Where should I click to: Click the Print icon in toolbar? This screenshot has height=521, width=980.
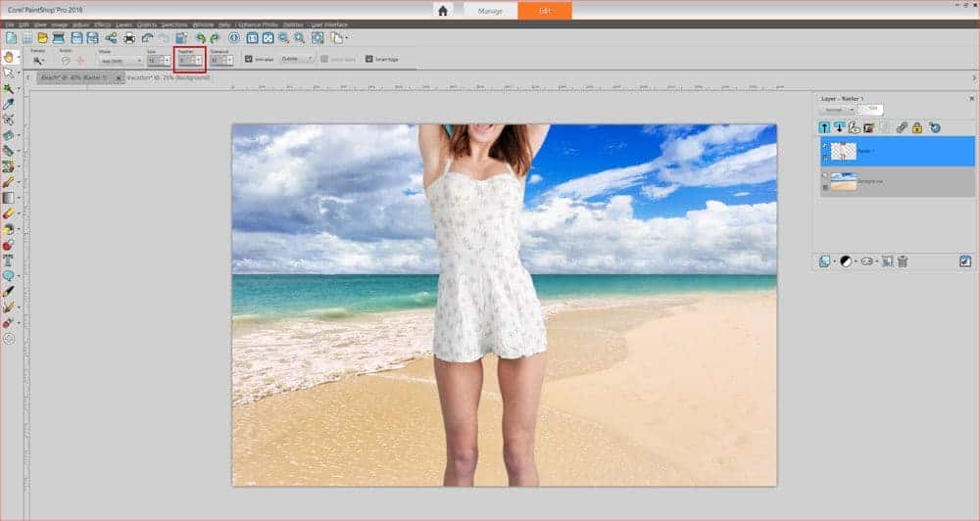click(128, 38)
